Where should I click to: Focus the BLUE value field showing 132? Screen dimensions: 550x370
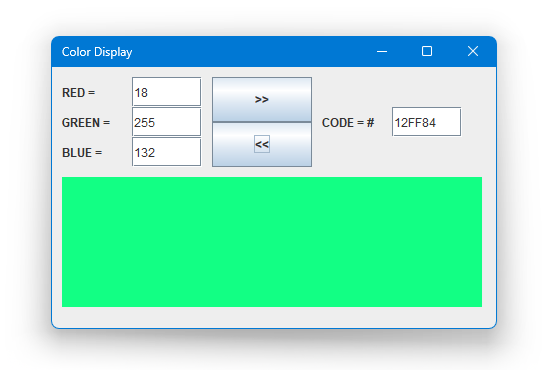(167, 152)
